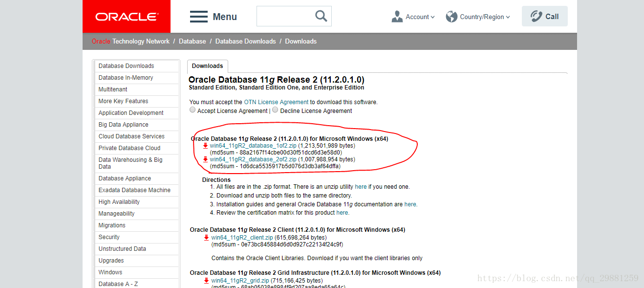Click the Call button
Image resolution: width=644 pixels, height=288 pixels.
click(544, 16)
